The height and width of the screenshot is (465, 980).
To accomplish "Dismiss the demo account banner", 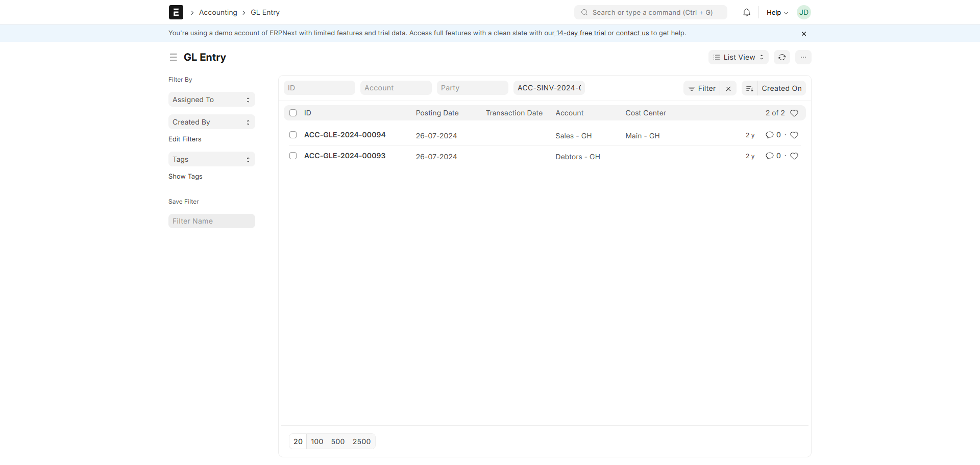I will (804, 34).
